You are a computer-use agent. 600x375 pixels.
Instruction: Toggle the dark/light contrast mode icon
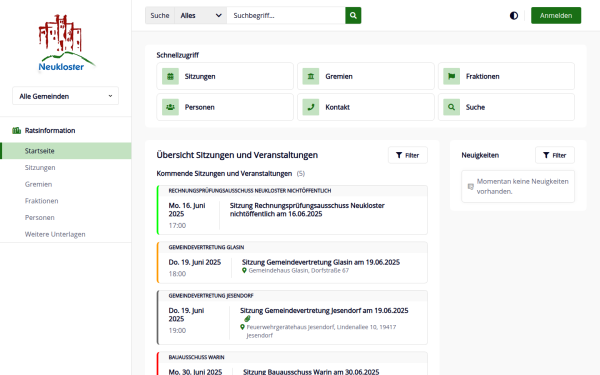point(514,15)
